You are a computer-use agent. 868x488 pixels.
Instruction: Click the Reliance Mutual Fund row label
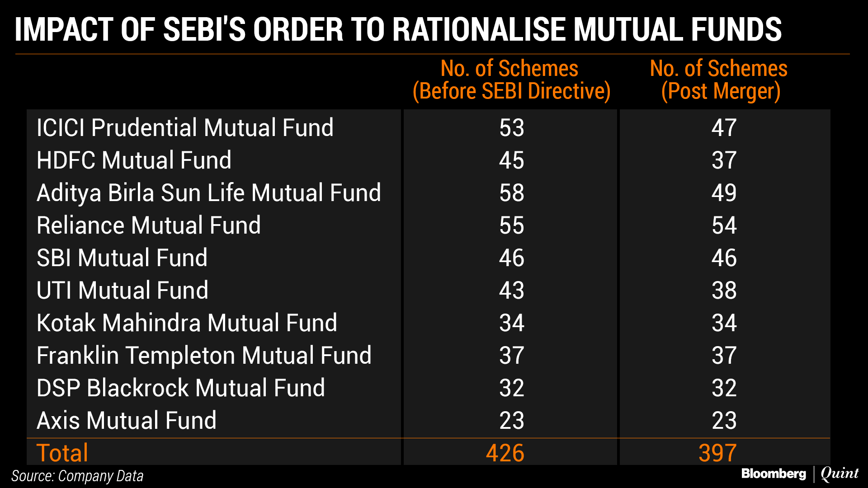(149, 225)
